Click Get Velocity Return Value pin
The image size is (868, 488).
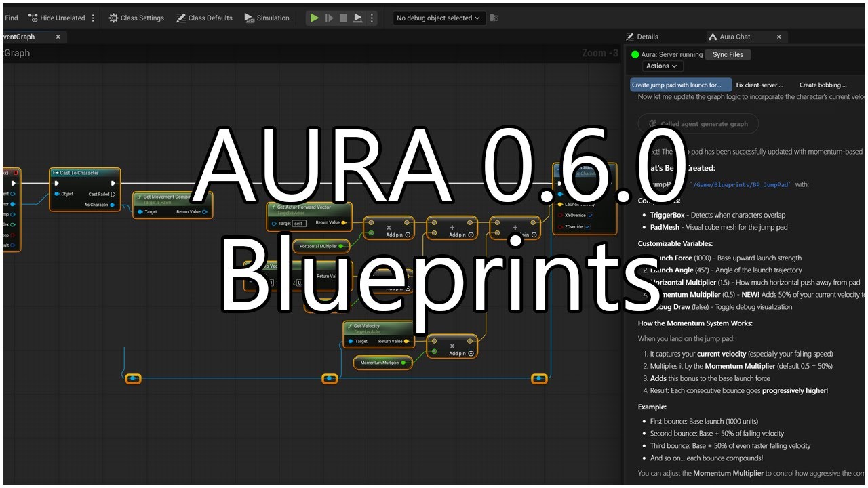tap(406, 341)
